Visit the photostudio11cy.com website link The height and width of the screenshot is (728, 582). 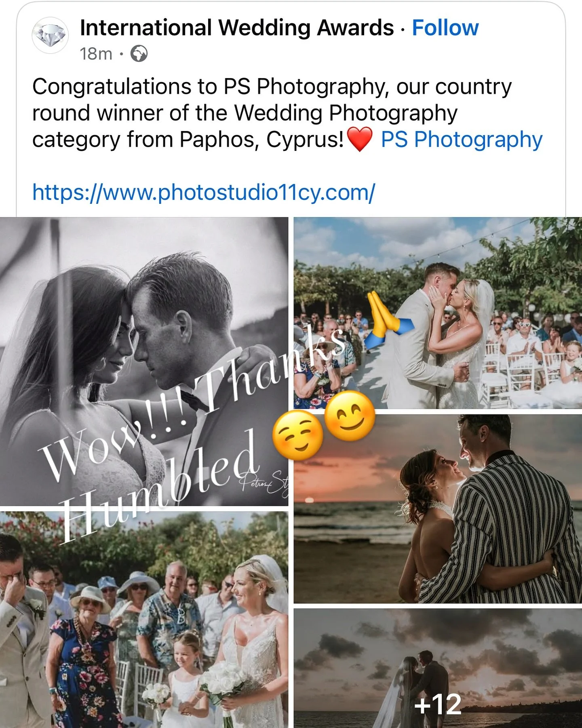pyautogui.click(x=204, y=192)
